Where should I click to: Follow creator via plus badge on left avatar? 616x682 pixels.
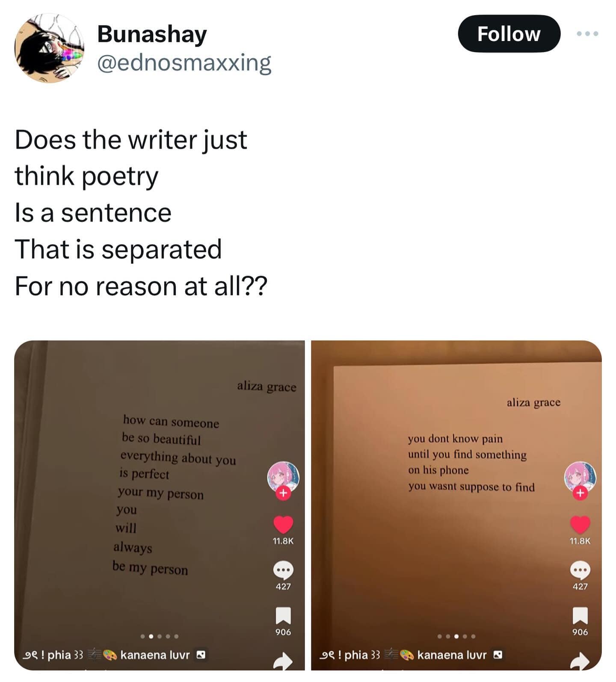pos(283,493)
